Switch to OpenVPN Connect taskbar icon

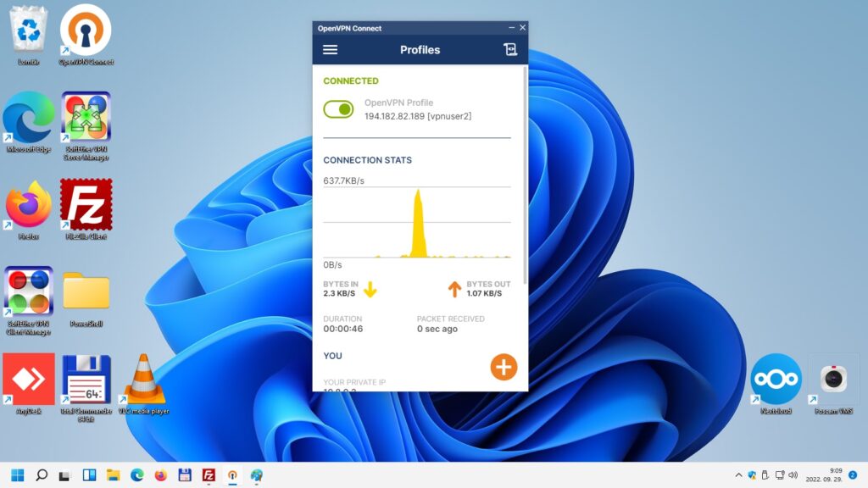pos(232,475)
